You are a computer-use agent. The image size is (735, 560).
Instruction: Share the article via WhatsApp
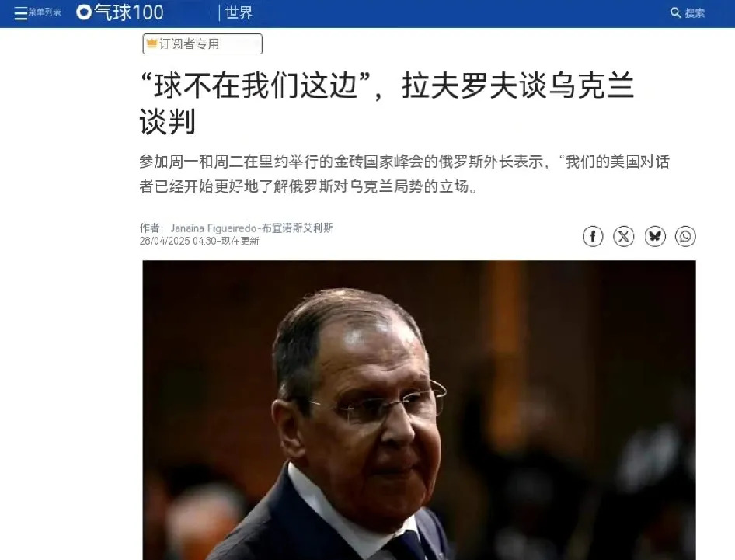pos(685,236)
